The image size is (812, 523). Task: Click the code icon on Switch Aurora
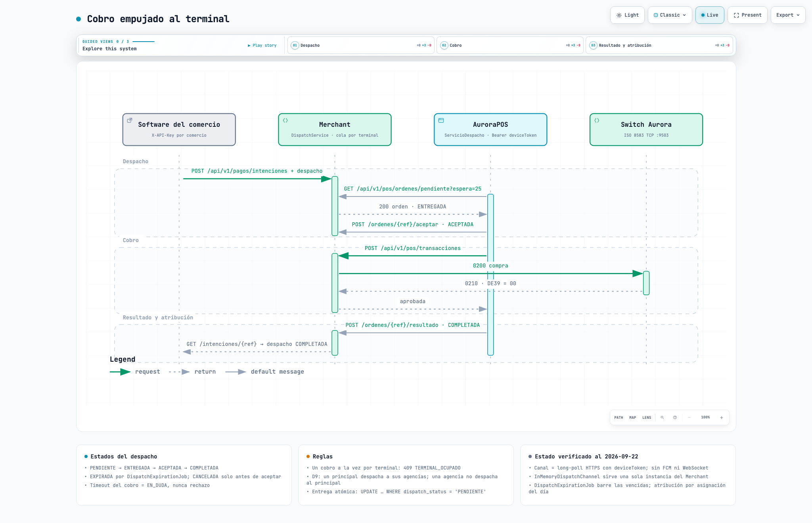pyautogui.click(x=597, y=120)
